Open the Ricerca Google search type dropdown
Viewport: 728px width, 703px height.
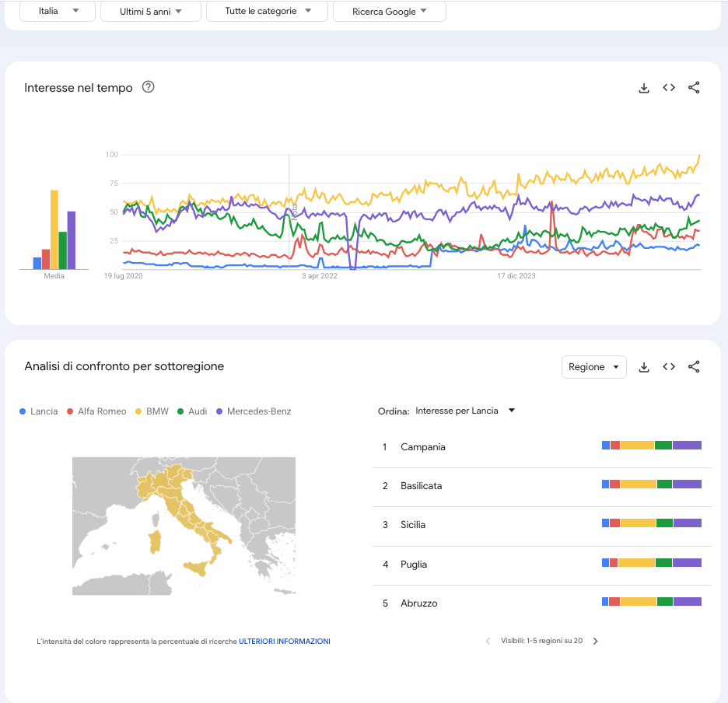(390, 11)
